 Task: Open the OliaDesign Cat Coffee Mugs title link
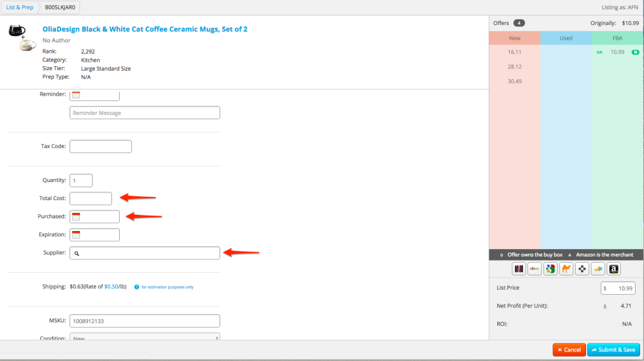(x=145, y=29)
